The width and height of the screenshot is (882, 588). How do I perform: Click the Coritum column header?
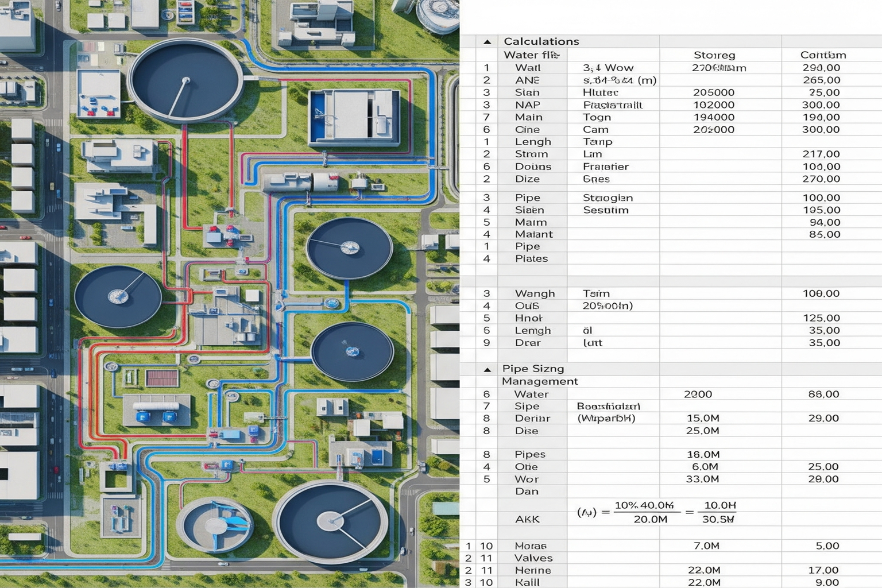point(823,55)
